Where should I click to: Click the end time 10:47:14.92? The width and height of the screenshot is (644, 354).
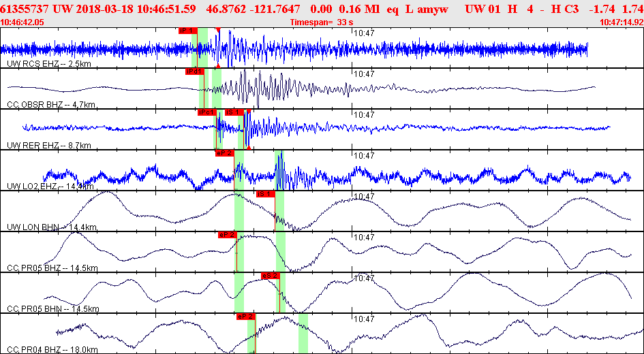click(x=621, y=22)
